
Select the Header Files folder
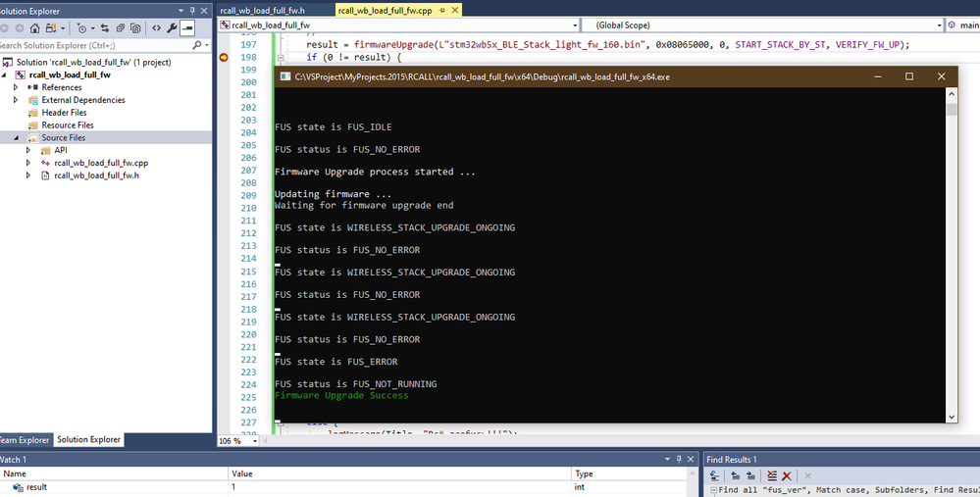[x=64, y=113]
